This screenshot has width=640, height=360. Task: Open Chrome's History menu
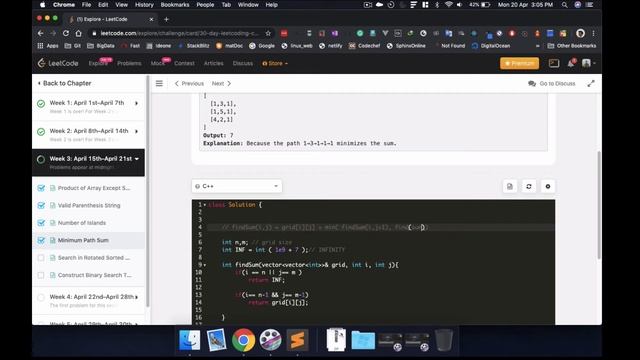click(144, 5)
